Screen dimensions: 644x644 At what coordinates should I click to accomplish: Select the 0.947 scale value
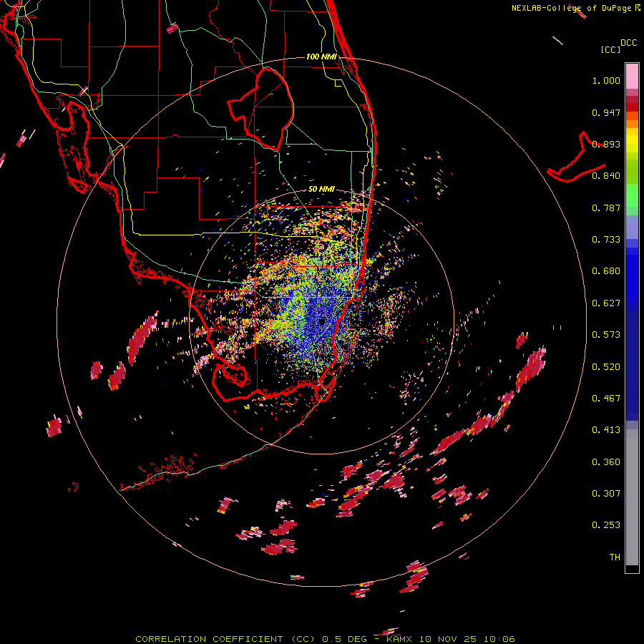(x=606, y=112)
